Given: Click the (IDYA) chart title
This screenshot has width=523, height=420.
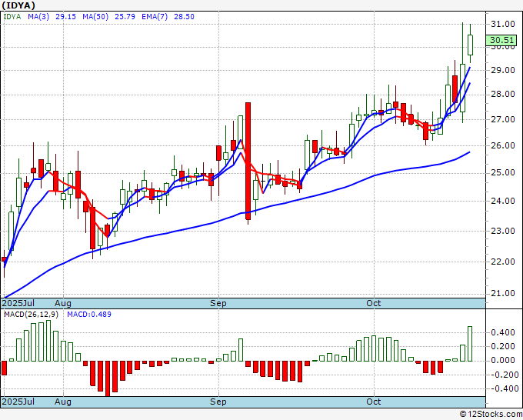Looking at the screenshot, I should click(x=18, y=5).
